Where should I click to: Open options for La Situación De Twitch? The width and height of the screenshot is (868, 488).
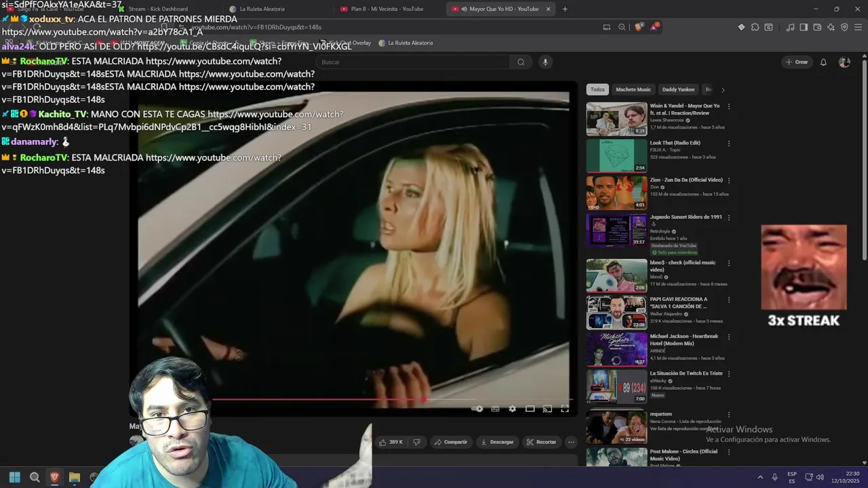(729, 373)
